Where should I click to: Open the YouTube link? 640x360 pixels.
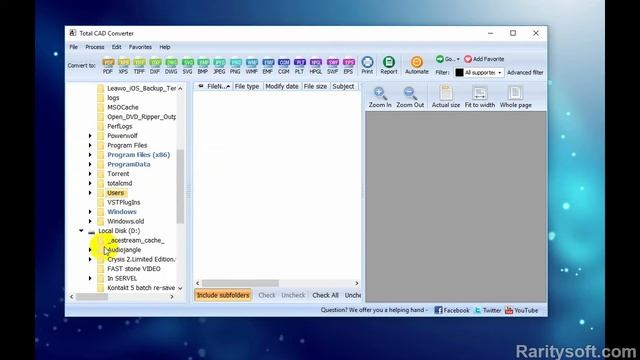pyautogui.click(x=522, y=310)
